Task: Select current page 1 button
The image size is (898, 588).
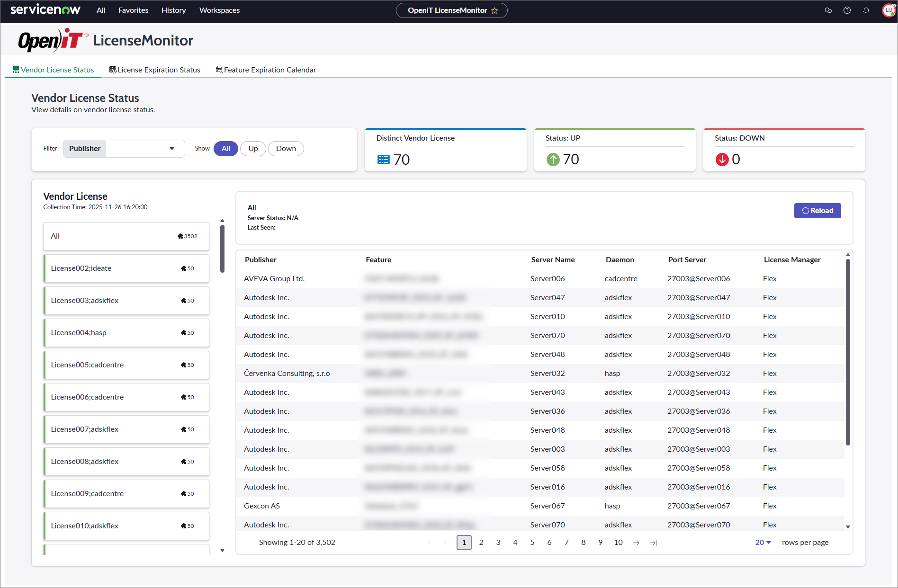Action: [x=464, y=543]
